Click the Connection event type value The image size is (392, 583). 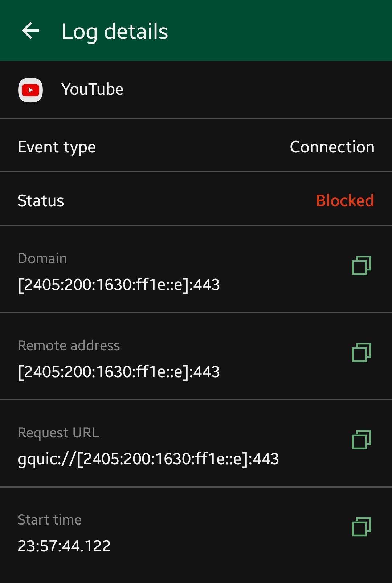pyautogui.click(x=332, y=147)
